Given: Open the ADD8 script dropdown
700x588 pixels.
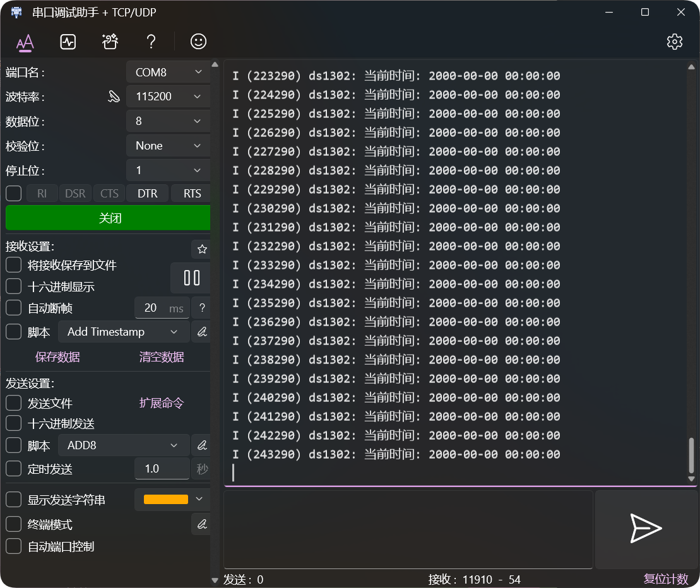Looking at the screenshot, I should tap(124, 445).
